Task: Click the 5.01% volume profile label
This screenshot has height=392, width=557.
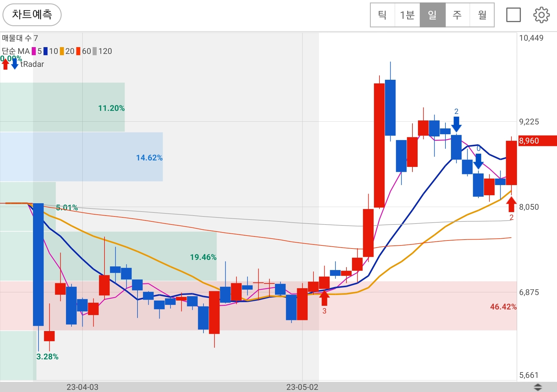Action: [x=67, y=208]
